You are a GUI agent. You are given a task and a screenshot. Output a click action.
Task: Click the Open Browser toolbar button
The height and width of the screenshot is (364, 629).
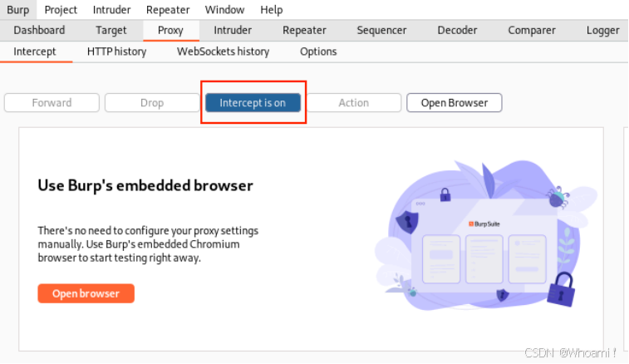tap(455, 103)
